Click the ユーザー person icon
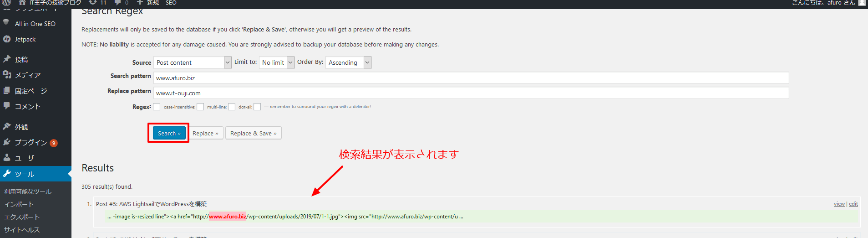 pyautogui.click(x=7, y=158)
